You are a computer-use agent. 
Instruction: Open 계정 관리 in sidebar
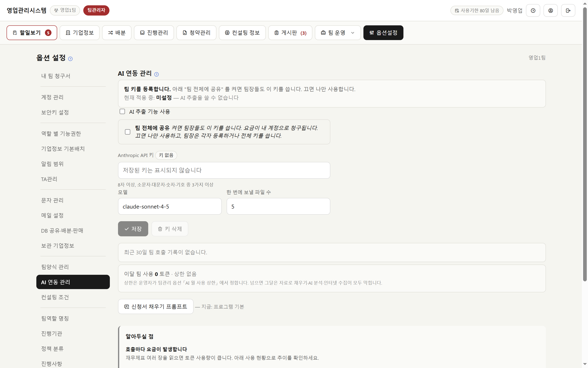(73, 97)
